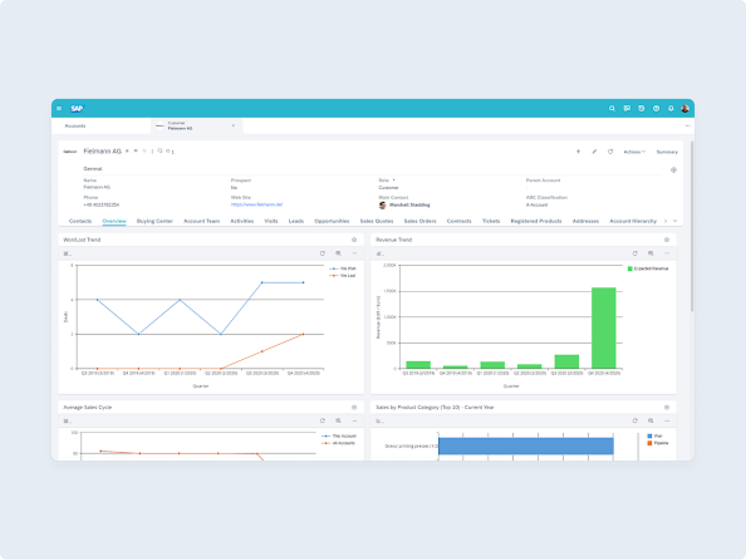The image size is (746, 560).
Task: Click the edit pencil icon
Action: [594, 152]
